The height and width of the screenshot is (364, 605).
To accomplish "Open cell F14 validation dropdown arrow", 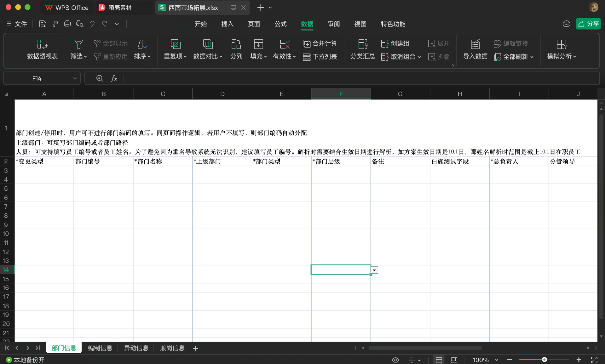I will pyautogui.click(x=374, y=270).
